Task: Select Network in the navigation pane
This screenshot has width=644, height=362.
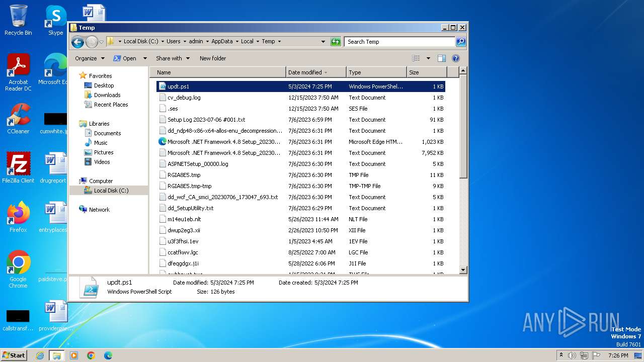Action: (99, 210)
